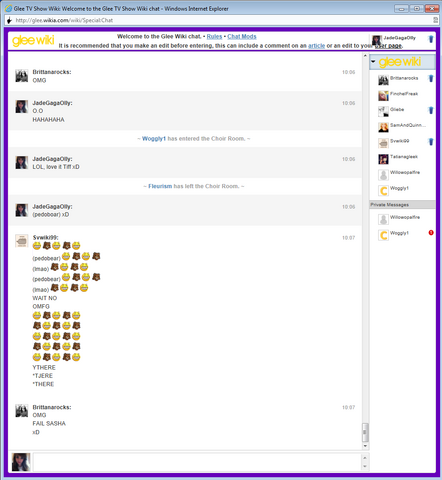
Task: Click Woggly1 link in entered-room notice
Action: pyautogui.click(x=154, y=139)
